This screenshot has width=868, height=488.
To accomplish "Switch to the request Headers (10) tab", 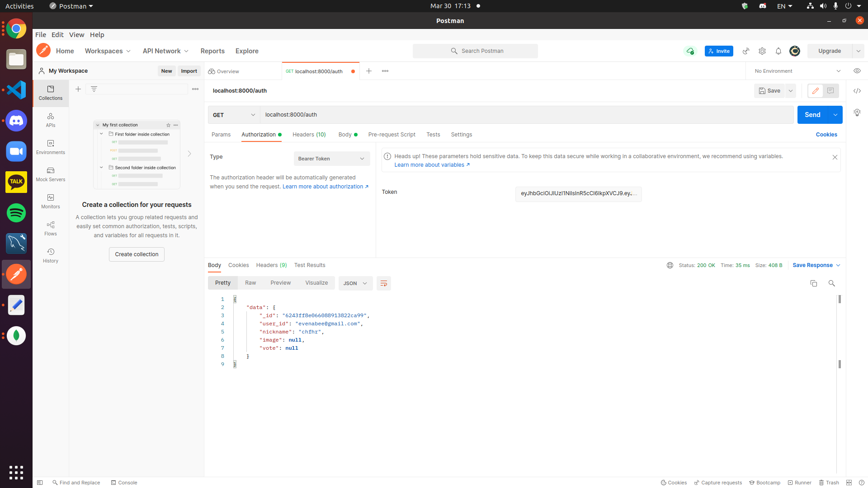I will tap(309, 135).
